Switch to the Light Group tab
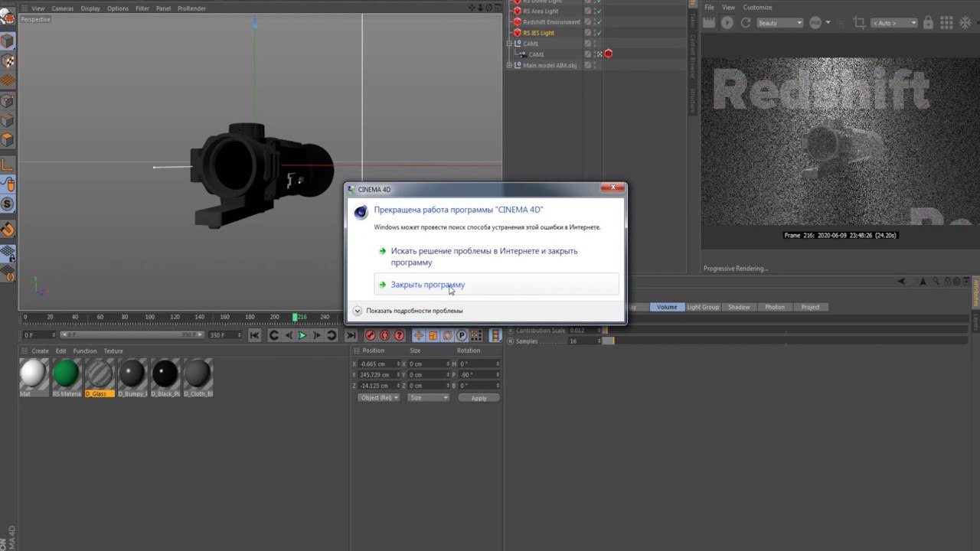Image resolution: width=980 pixels, height=551 pixels. (x=703, y=307)
